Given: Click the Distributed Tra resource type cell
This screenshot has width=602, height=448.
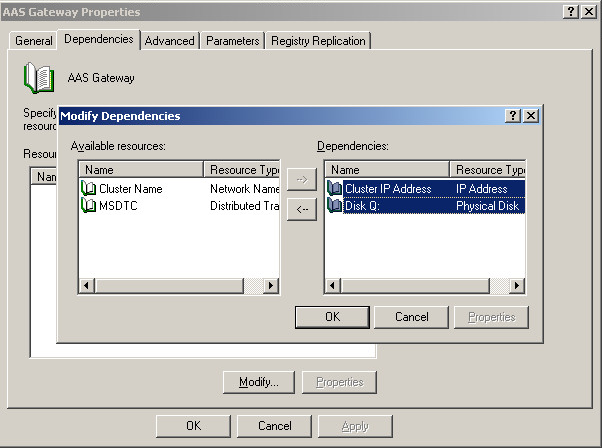Looking at the screenshot, I should (x=245, y=206).
